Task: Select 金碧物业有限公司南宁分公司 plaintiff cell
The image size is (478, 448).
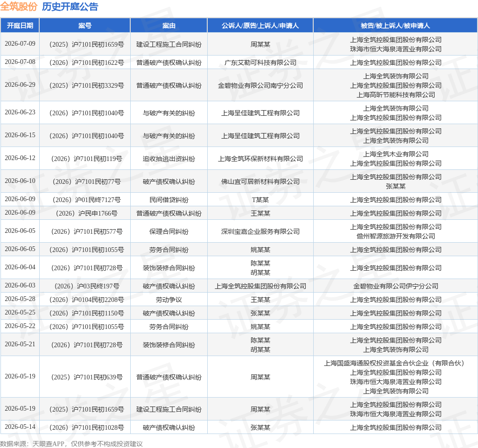Action: tap(260, 85)
